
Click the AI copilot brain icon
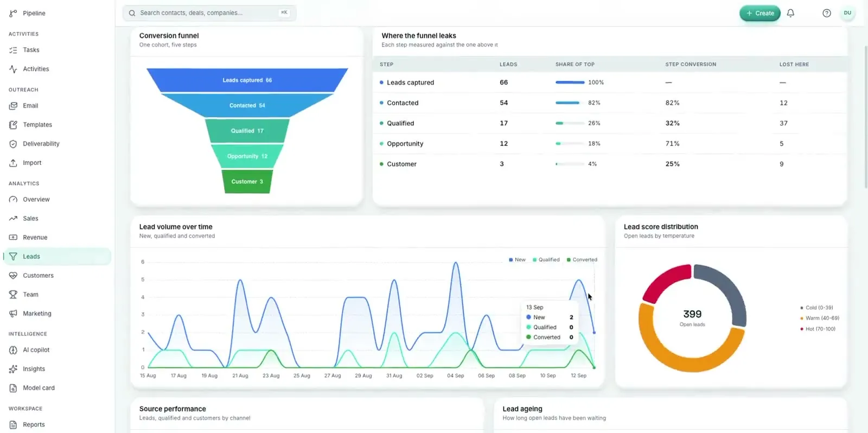(13, 350)
